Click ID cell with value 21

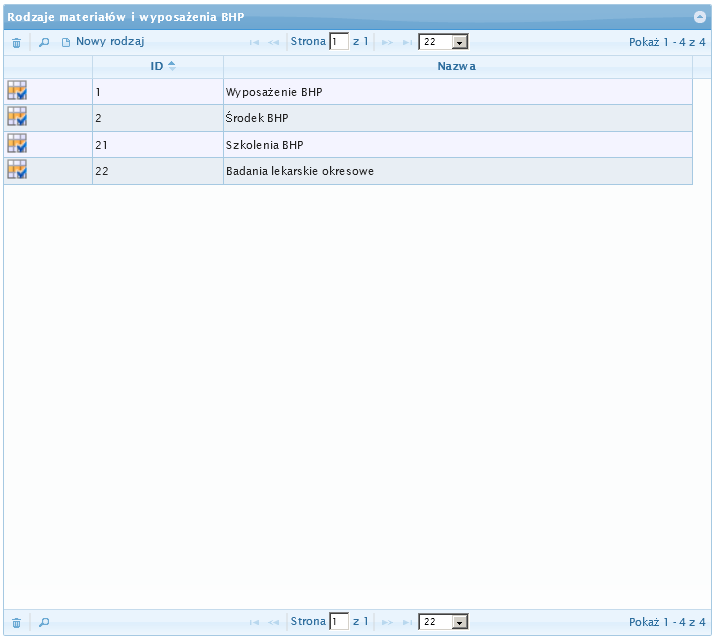click(x=158, y=145)
